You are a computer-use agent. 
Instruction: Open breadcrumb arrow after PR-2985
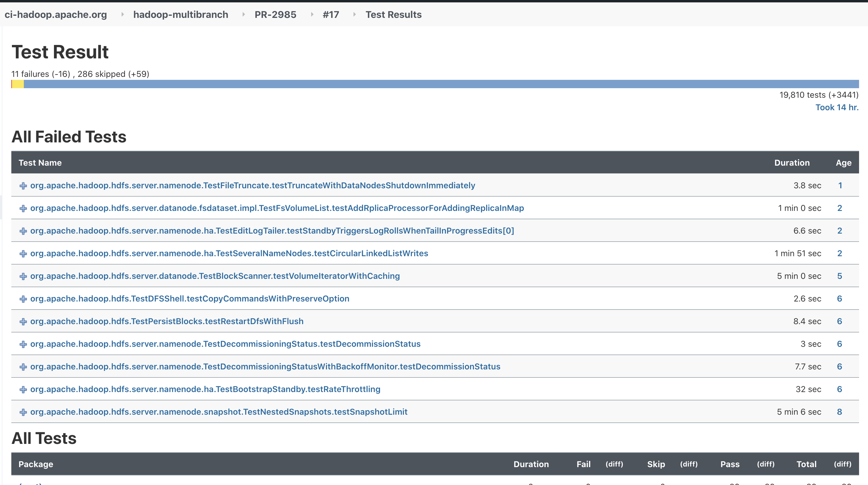click(x=312, y=15)
